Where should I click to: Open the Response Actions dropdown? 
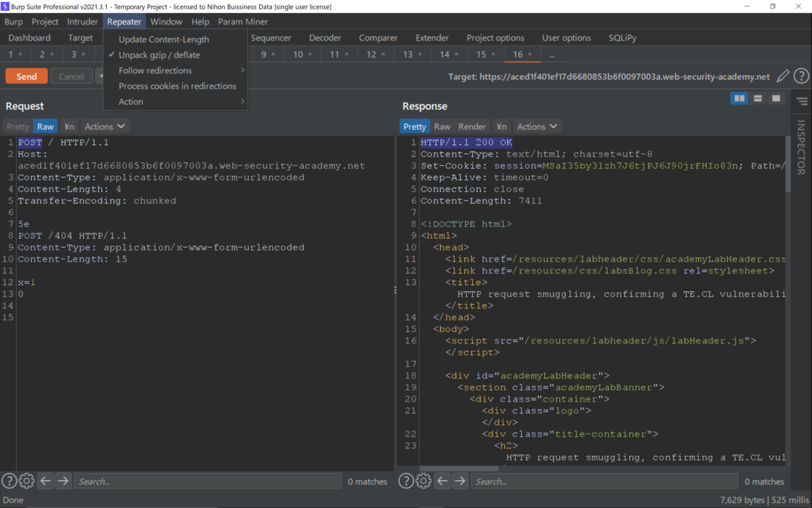click(x=537, y=127)
